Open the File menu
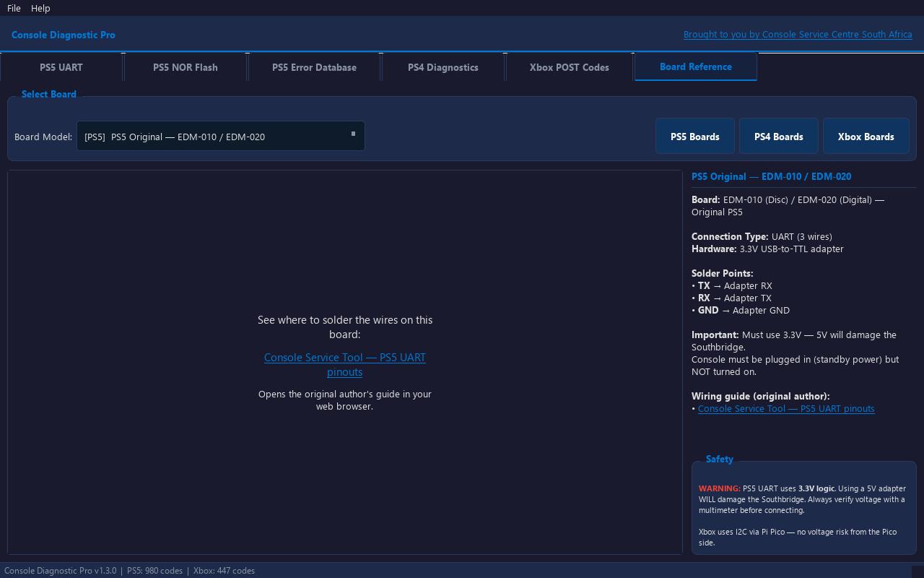This screenshot has width=924, height=578. [x=14, y=8]
